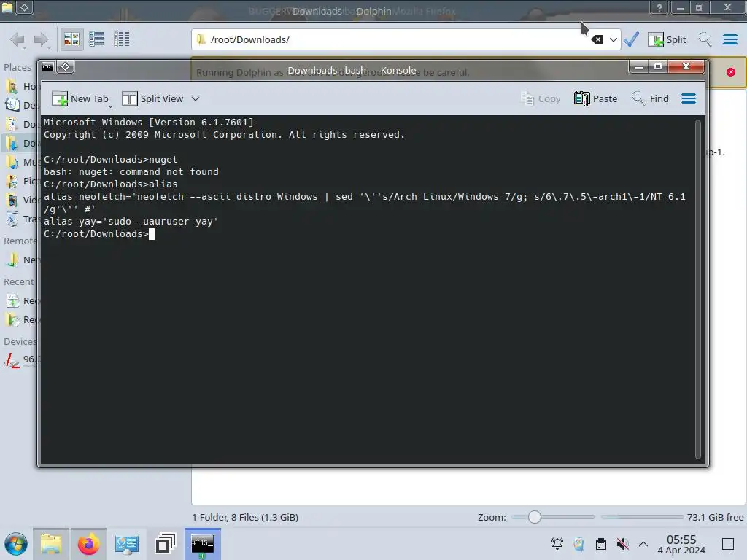The image size is (747, 560).
Task: Toggle Konsole Split View
Action: [x=152, y=98]
